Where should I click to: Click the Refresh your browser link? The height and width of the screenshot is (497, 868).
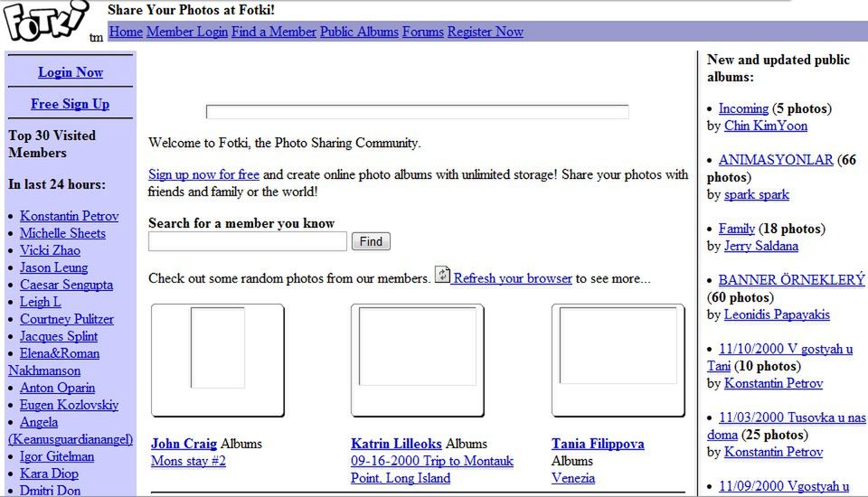[513, 278]
